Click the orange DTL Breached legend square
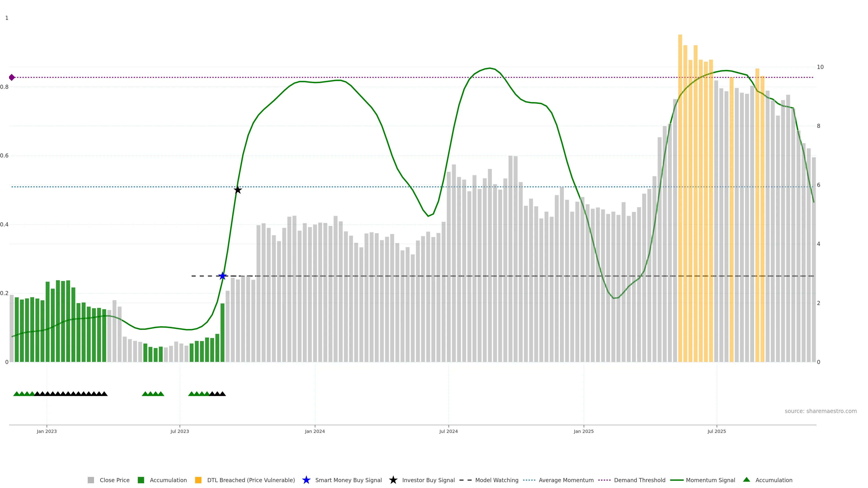Viewport: 868px width, 488px height. 198,480
